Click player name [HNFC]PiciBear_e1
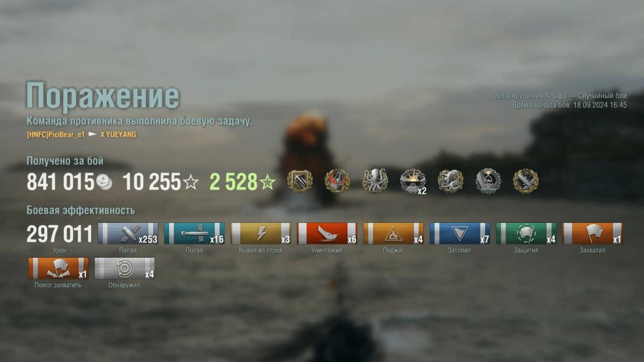This screenshot has height=362, width=644. (56, 135)
